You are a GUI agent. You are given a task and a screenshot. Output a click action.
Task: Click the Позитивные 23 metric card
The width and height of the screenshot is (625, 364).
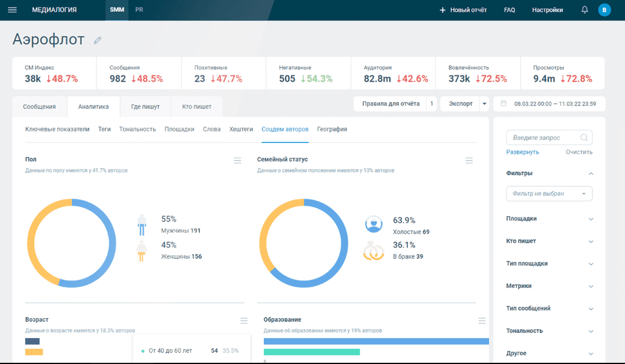click(x=224, y=74)
